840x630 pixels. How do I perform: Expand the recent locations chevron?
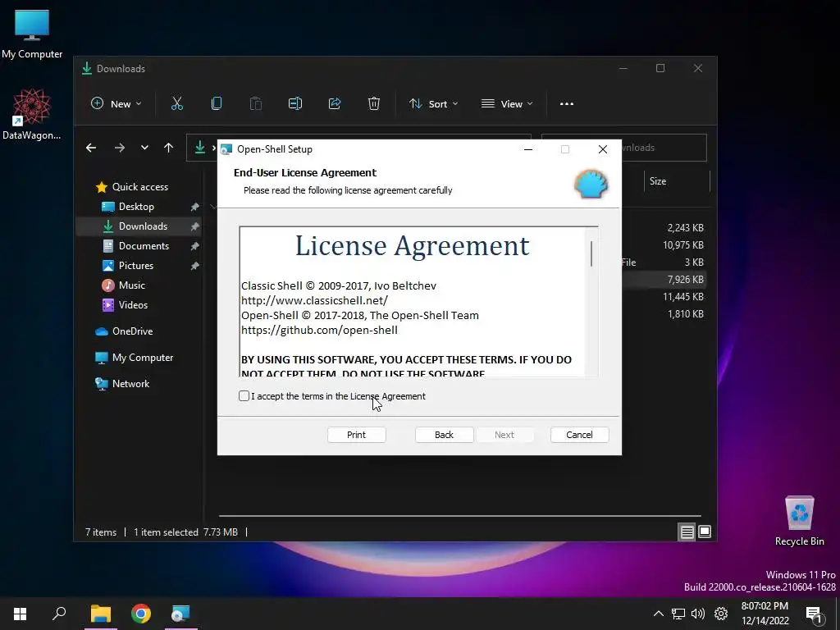[x=144, y=148]
